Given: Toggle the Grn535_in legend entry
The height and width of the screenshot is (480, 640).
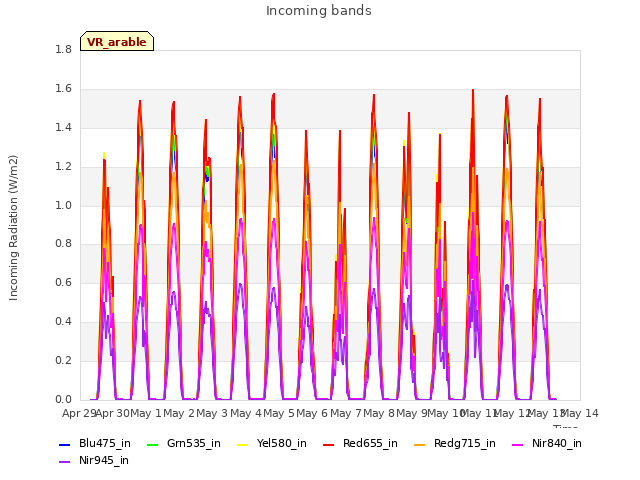Looking at the screenshot, I should click(x=184, y=443).
